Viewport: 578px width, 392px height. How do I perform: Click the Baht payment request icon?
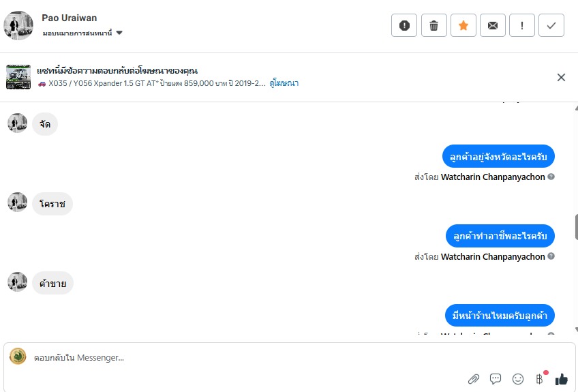[539, 379]
